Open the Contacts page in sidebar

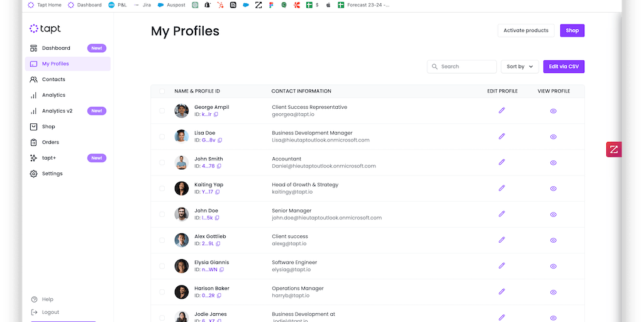point(53,79)
